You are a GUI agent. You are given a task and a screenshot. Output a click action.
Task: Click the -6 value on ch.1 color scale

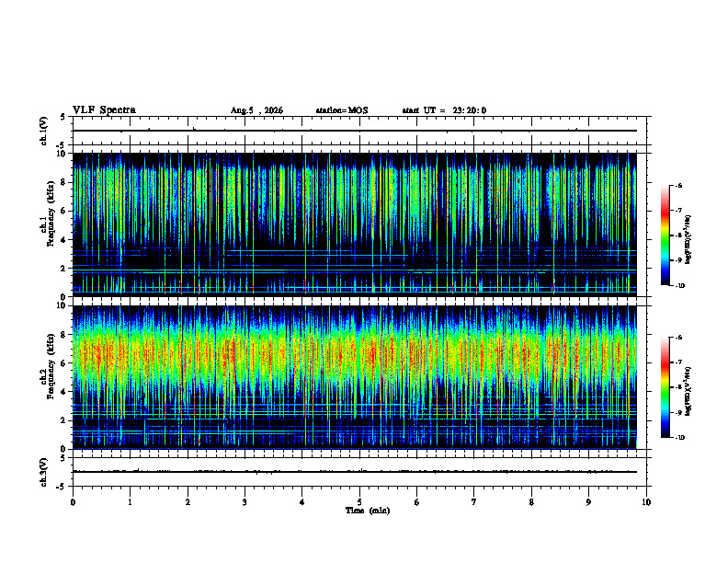(678, 185)
